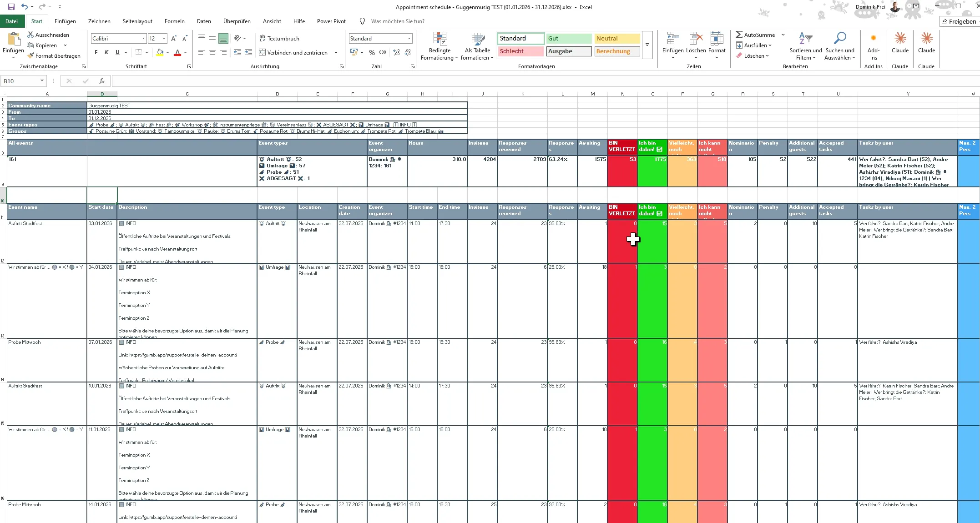The width and height of the screenshot is (980, 523).
Task: Cut selection with Ausschneiden
Action: pyautogui.click(x=48, y=35)
